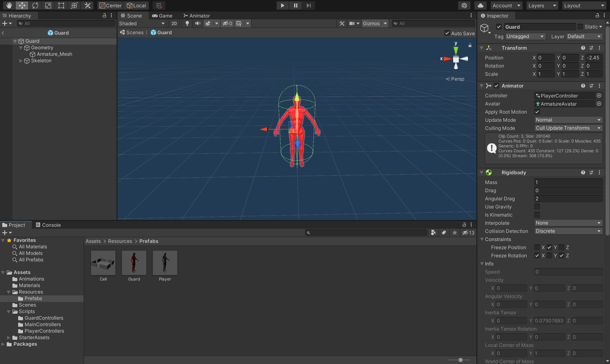
Task: Collapse Rigidbody Constraints section
Action: pos(482,239)
